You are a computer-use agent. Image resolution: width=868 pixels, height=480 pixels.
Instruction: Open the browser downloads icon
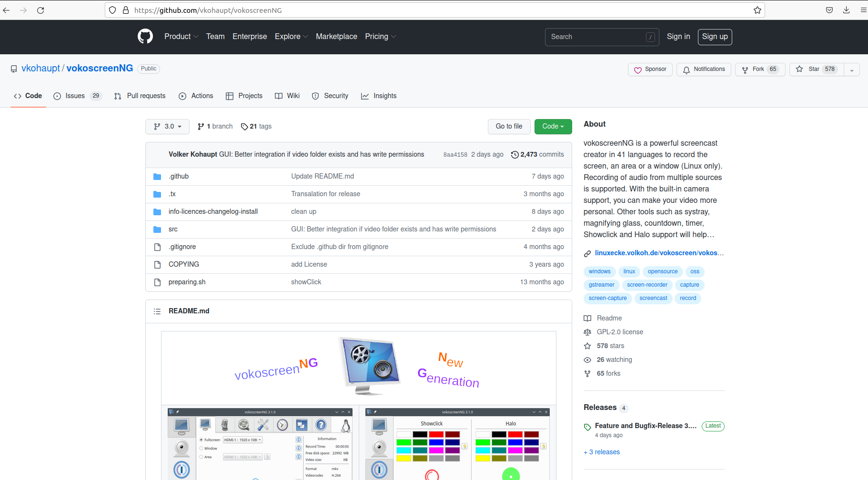pos(847,10)
